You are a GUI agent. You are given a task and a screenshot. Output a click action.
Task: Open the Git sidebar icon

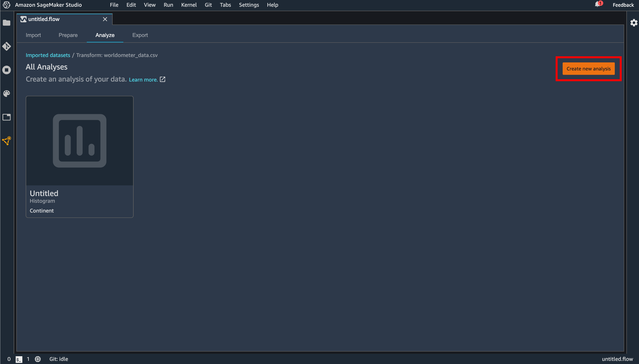point(6,46)
